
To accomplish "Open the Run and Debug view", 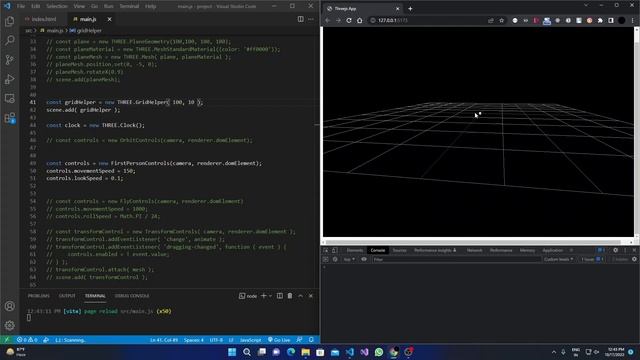I will 9,79.
